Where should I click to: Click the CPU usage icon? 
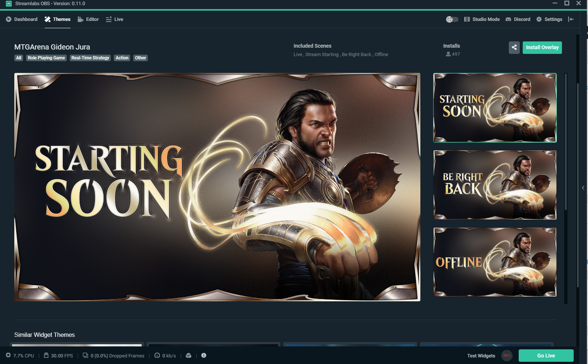(8, 355)
